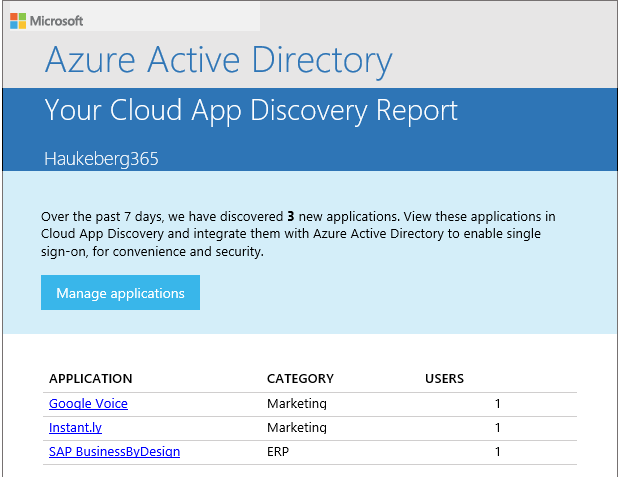Click the user count for Instant.ly
Image resolution: width=619 pixels, height=477 pixels.
tap(497, 428)
